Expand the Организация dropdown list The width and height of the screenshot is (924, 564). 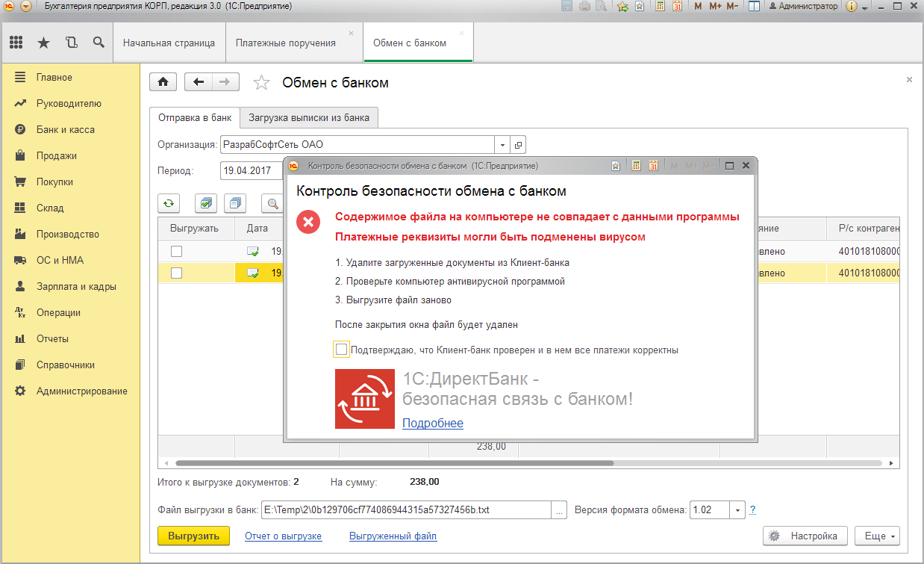pos(502,145)
